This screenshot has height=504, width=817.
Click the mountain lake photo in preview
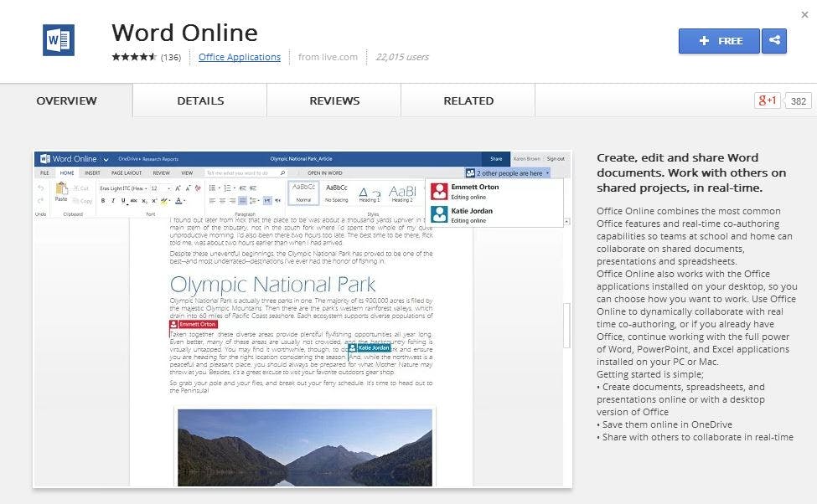[305, 447]
